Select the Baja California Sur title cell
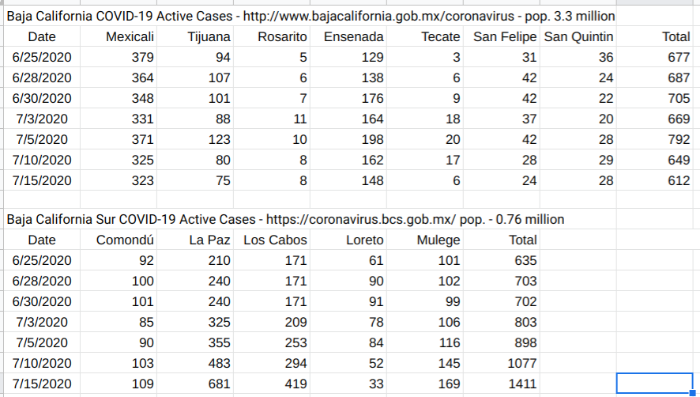The image size is (700, 397). (285, 219)
